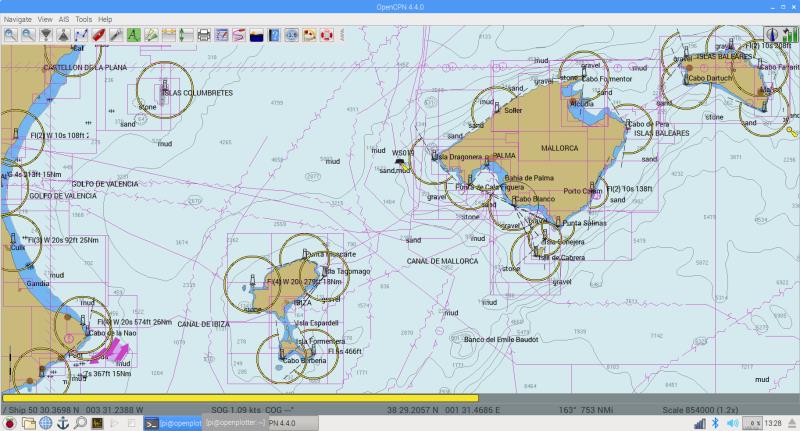Click the Print chart printer icon
This screenshot has width=800, height=431.
point(204,35)
